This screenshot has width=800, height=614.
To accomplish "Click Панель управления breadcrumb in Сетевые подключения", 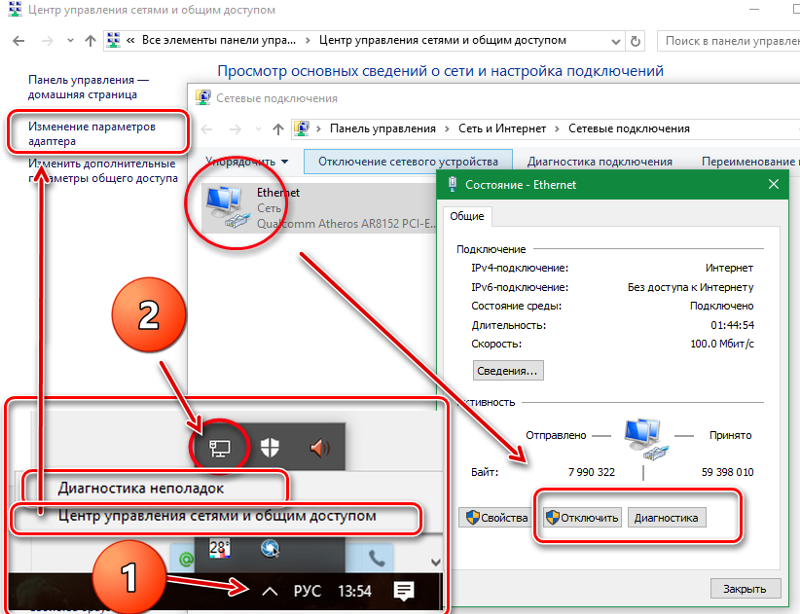I will pos(383,129).
